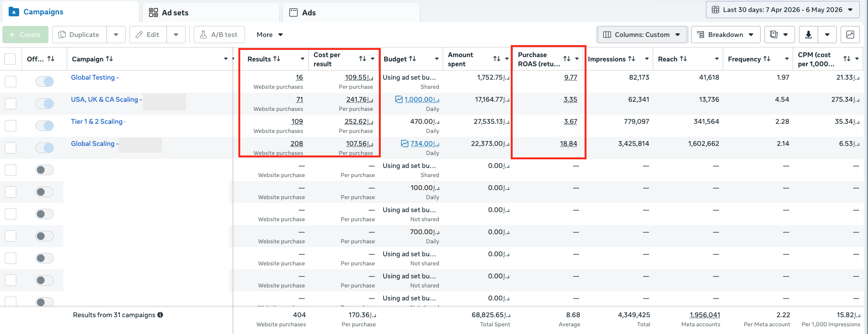The width and height of the screenshot is (868, 334).
Task: Open Global Testing campaign link
Action: point(94,77)
